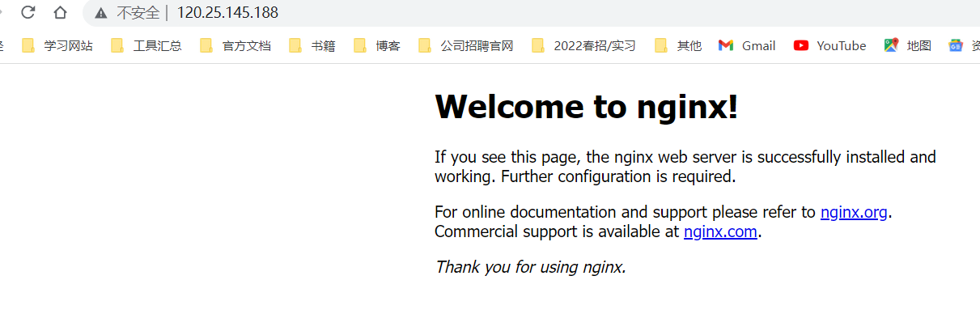Click the not secure warning triangle icon

point(101,13)
